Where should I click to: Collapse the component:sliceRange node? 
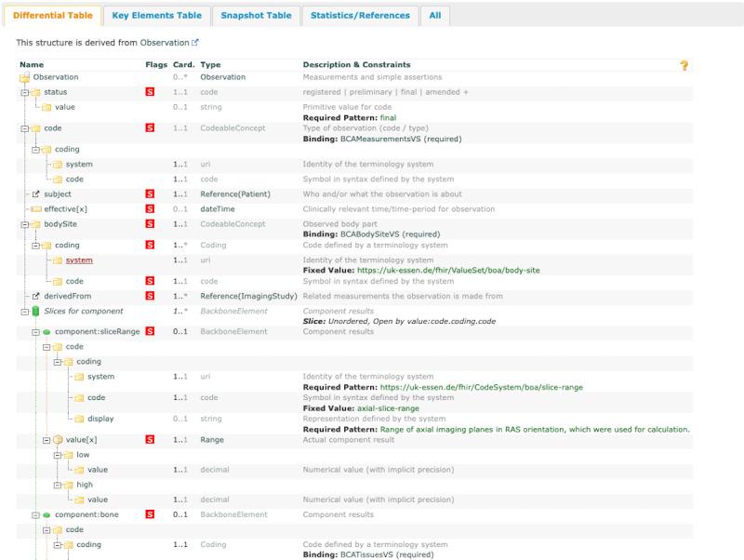tap(35, 331)
